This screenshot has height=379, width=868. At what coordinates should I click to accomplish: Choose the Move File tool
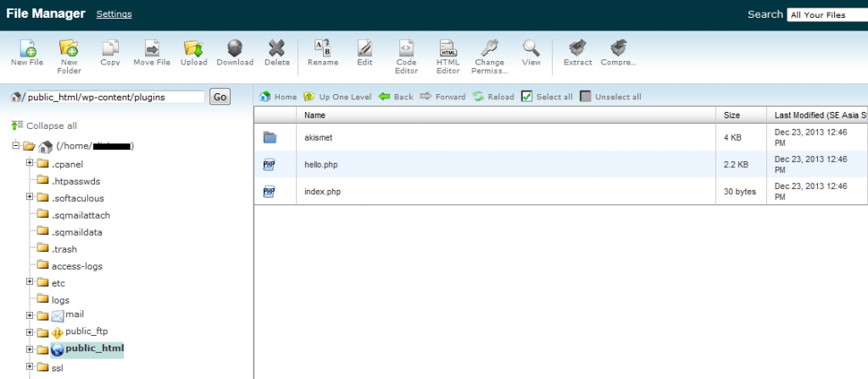click(152, 53)
